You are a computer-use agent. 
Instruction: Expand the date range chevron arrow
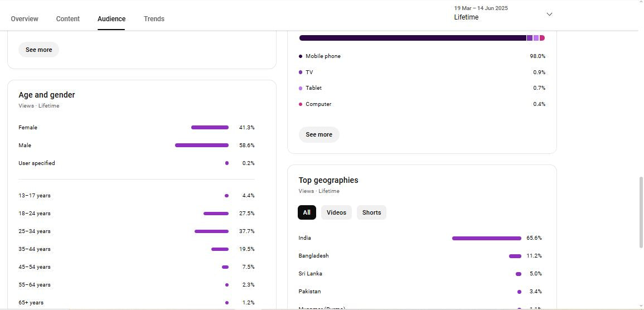pyautogui.click(x=549, y=14)
